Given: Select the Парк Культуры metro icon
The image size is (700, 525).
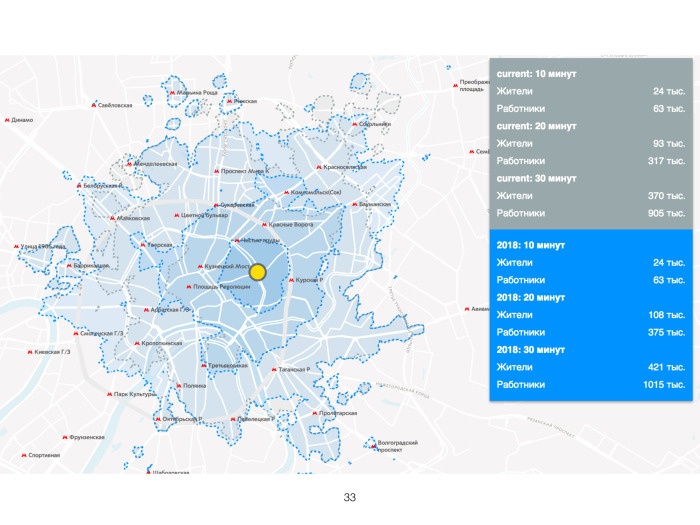Looking at the screenshot, I should click(x=109, y=394).
